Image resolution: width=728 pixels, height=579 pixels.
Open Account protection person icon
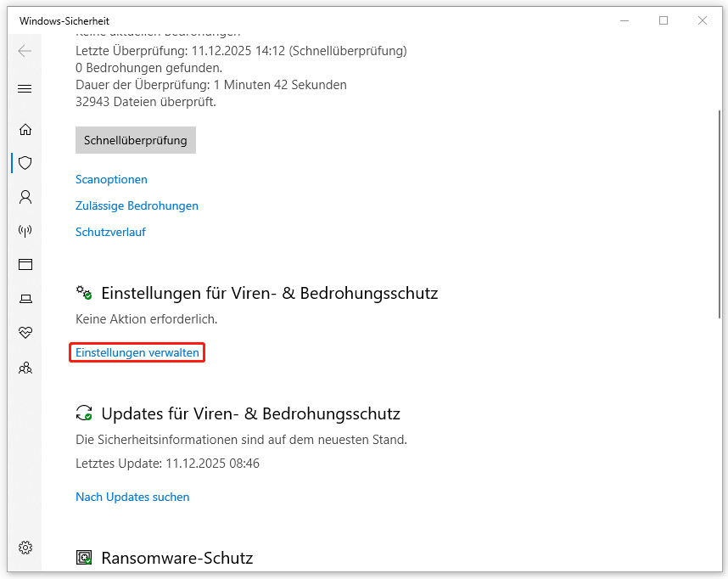[x=25, y=197]
